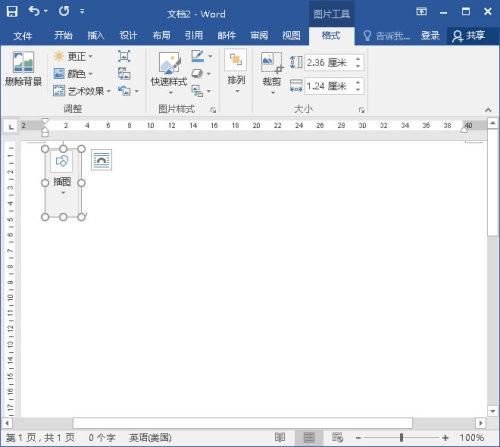Click the picture height input field

(330, 62)
